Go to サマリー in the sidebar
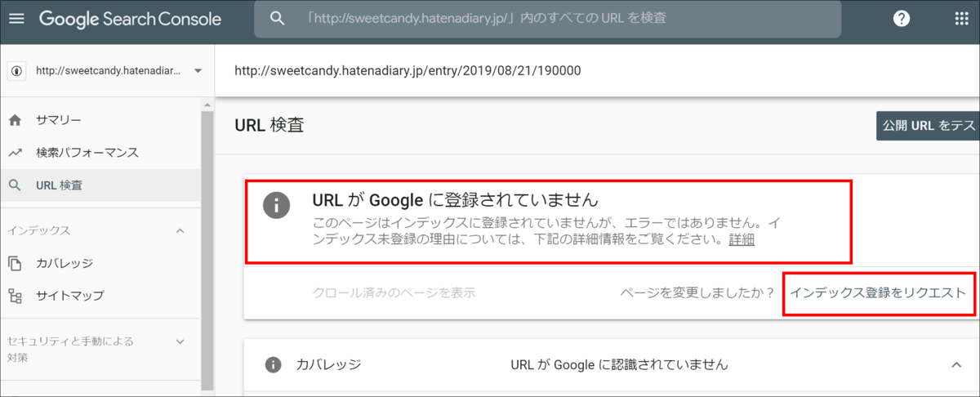Screen dimensions: 980x397 (x=58, y=120)
